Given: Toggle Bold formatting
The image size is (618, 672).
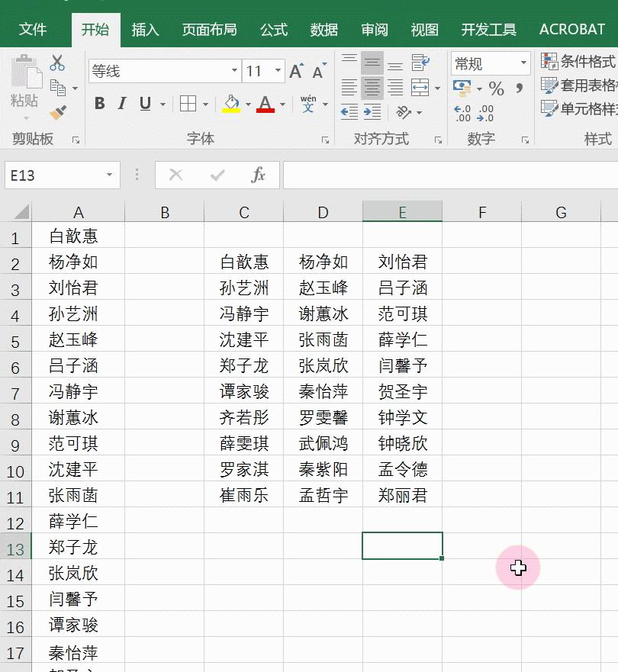Looking at the screenshot, I should pos(98,103).
